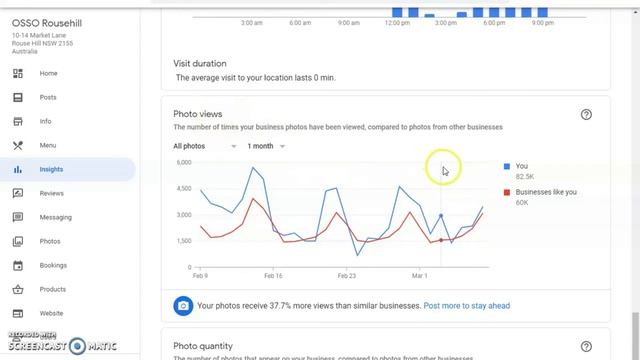This screenshot has width=640, height=360.
Task: Click the Visit duration heading
Action: pos(200,64)
